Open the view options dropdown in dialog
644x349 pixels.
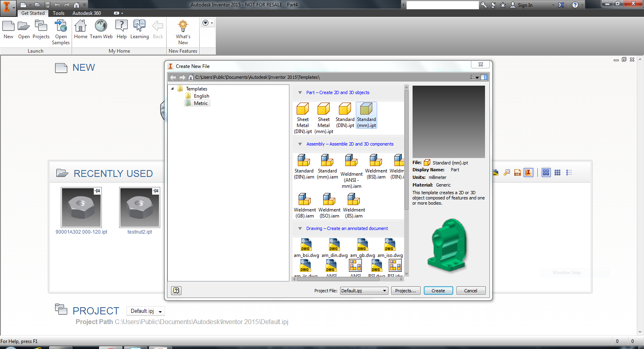[x=475, y=77]
